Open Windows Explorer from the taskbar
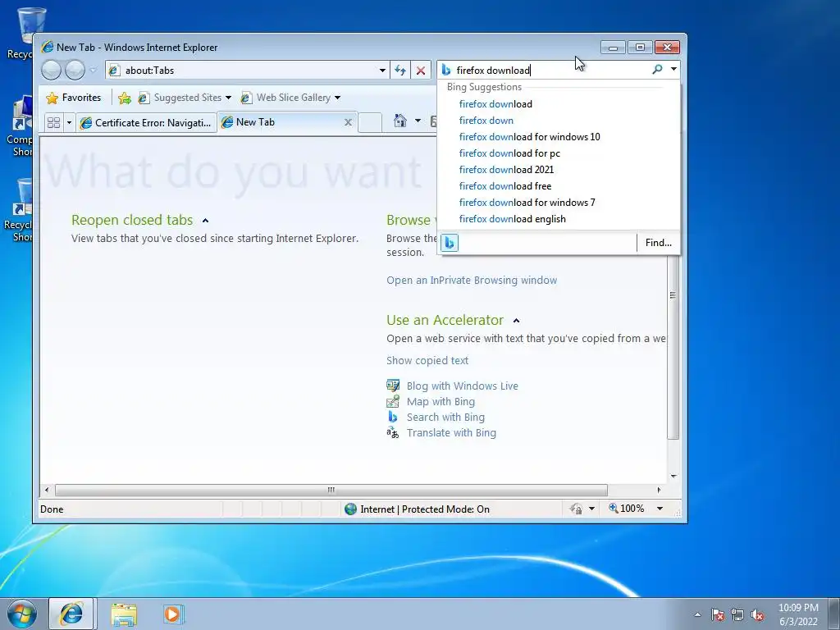 coord(124,614)
